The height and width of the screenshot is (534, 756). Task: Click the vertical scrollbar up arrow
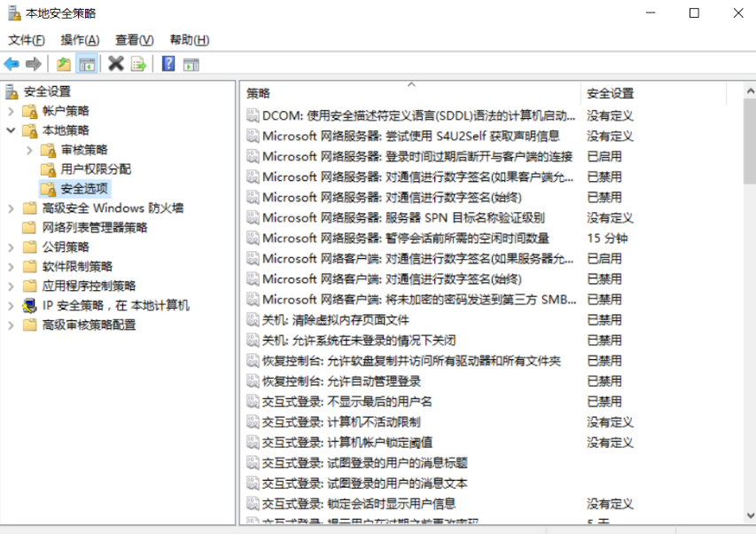pyautogui.click(x=749, y=90)
